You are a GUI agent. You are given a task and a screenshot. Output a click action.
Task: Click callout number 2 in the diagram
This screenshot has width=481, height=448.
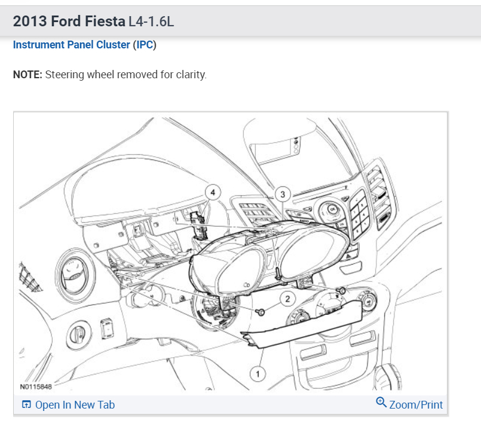[287, 299]
